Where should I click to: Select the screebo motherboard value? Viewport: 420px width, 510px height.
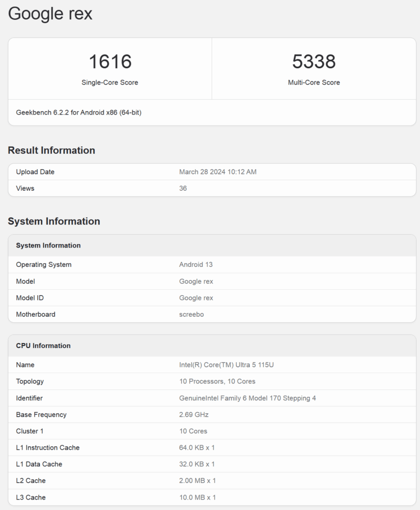(x=191, y=315)
